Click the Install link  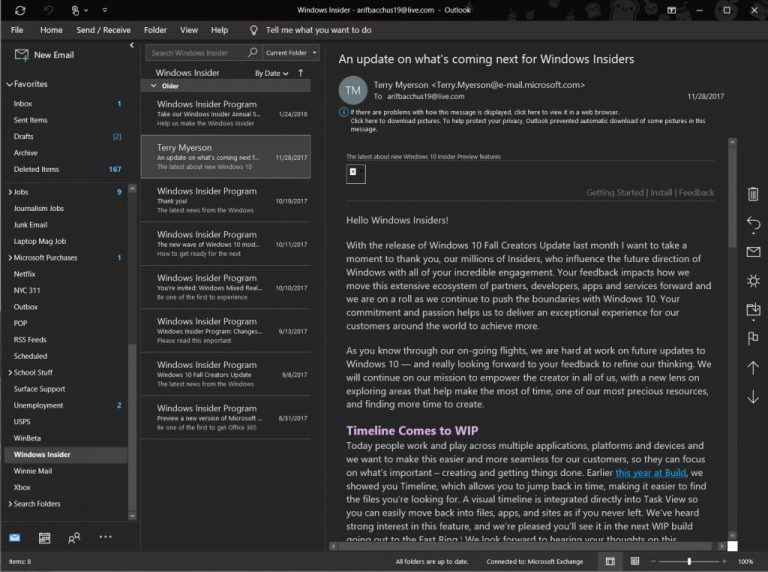(661, 192)
